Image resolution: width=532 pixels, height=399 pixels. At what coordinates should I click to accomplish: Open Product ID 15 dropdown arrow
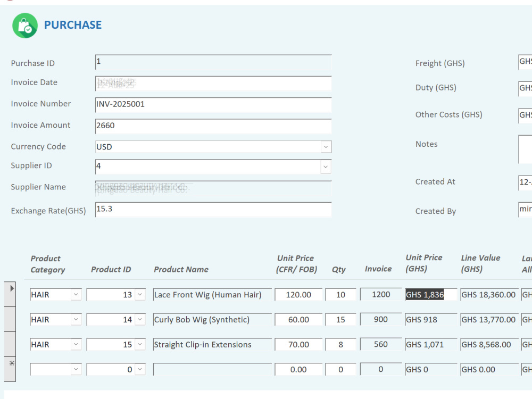[x=140, y=344]
